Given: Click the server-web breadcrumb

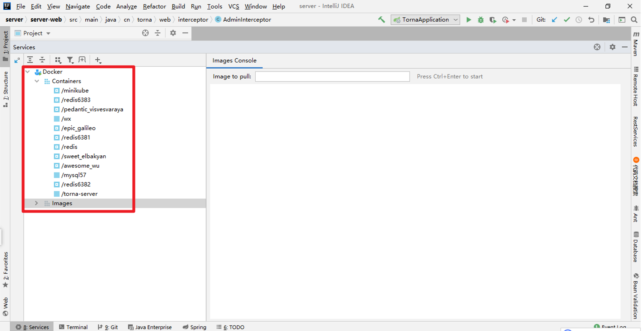Looking at the screenshot, I should pyautogui.click(x=46, y=20).
